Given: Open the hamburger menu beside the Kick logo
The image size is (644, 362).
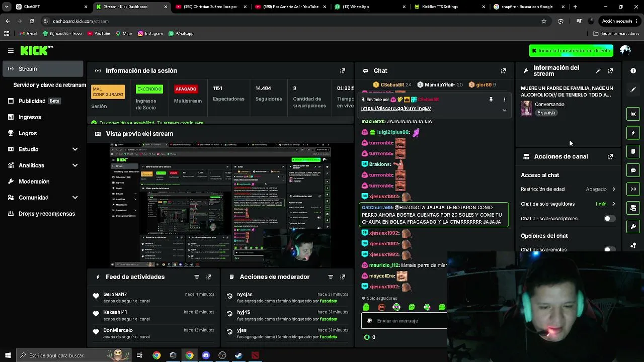Looking at the screenshot, I should pos(11,51).
